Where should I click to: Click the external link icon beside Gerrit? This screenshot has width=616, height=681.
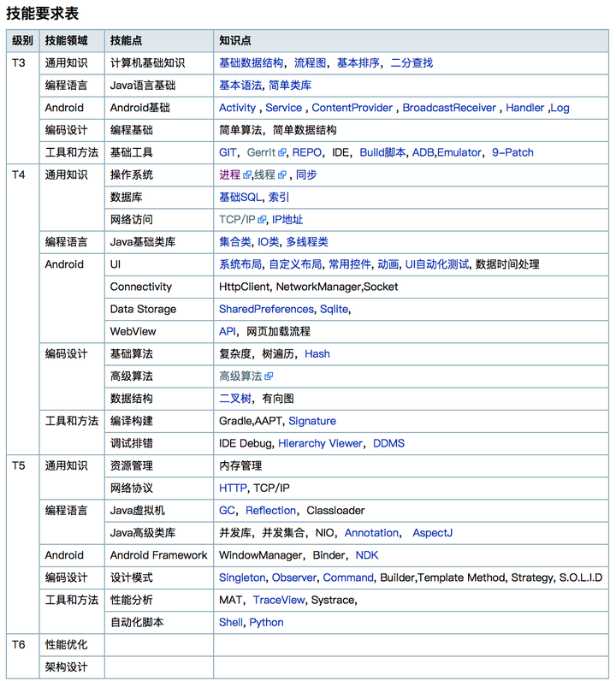(x=282, y=153)
